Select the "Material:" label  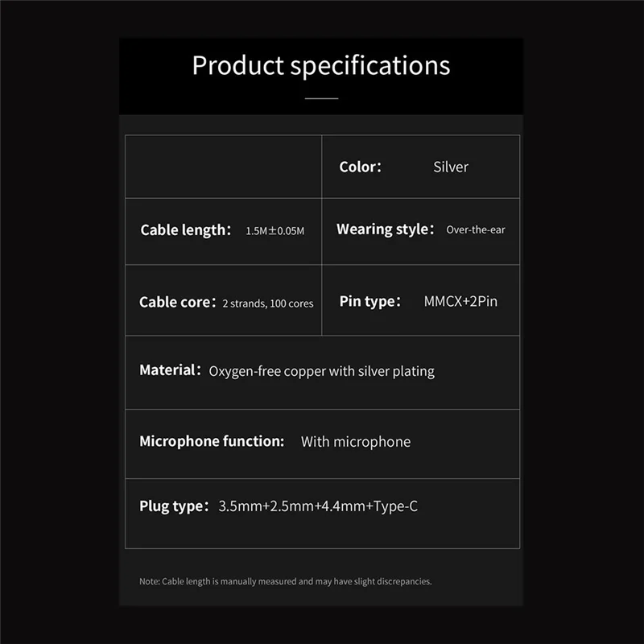(170, 370)
